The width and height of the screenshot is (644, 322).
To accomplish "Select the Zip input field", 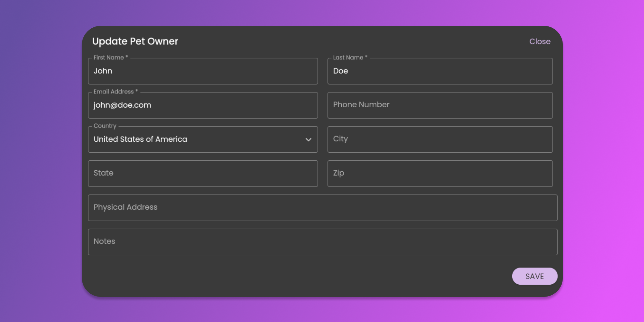I will pyautogui.click(x=440, y=174).
